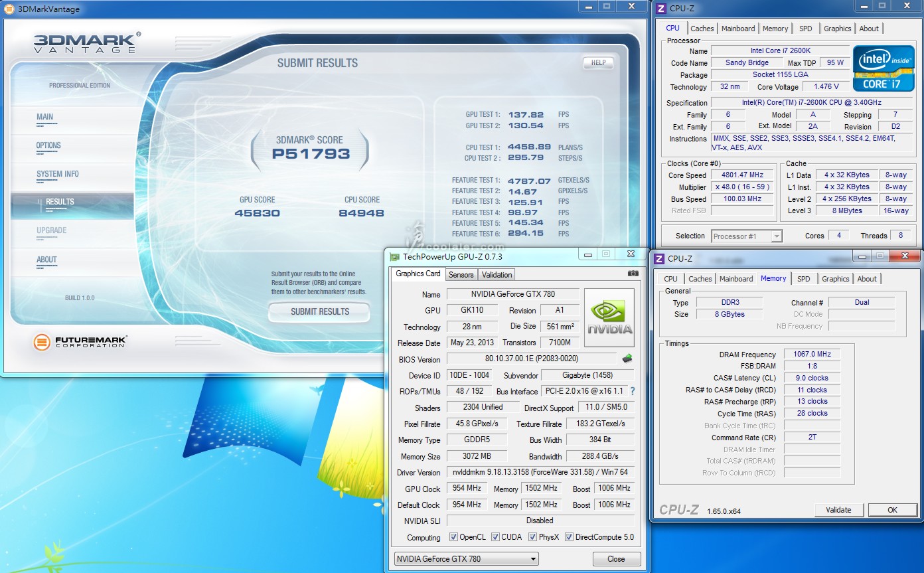This screenshot has width=924, height=573.
Task: Open Graphics tab in CPU-Z processor window
Action: coord(838,29)
